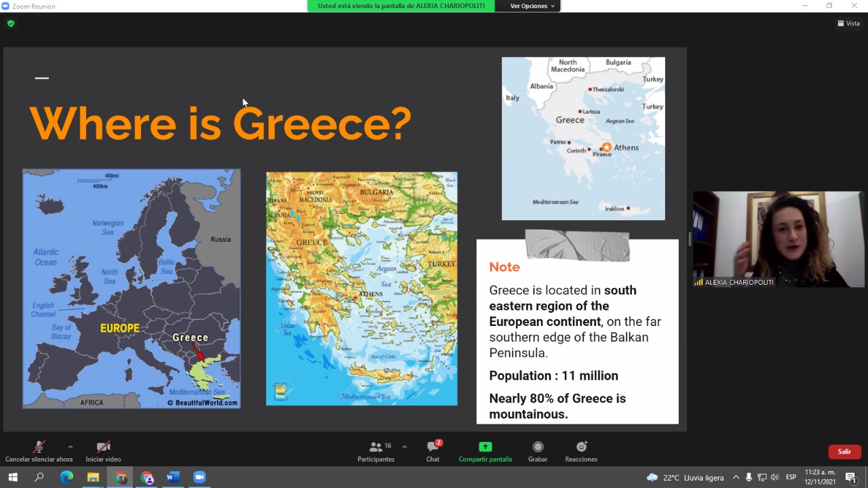The height and width of the screenshot is (488, 868).
Task: Open Windows Start menu
Action: pyautogui.click(x=12, y=477)
